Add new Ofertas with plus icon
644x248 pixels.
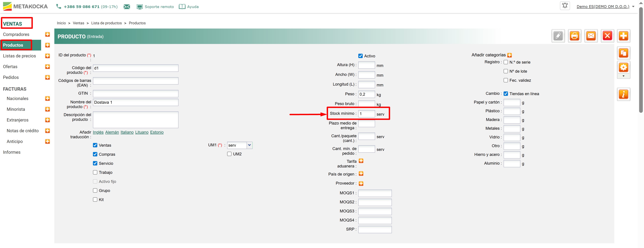point(47,66)
